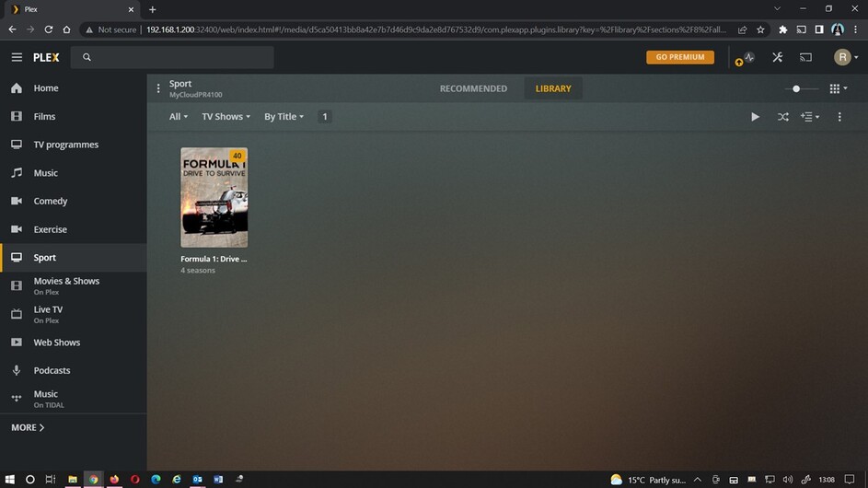868x488 pixels.
Task: Open the browser home page icon
Action: point(66,29)
